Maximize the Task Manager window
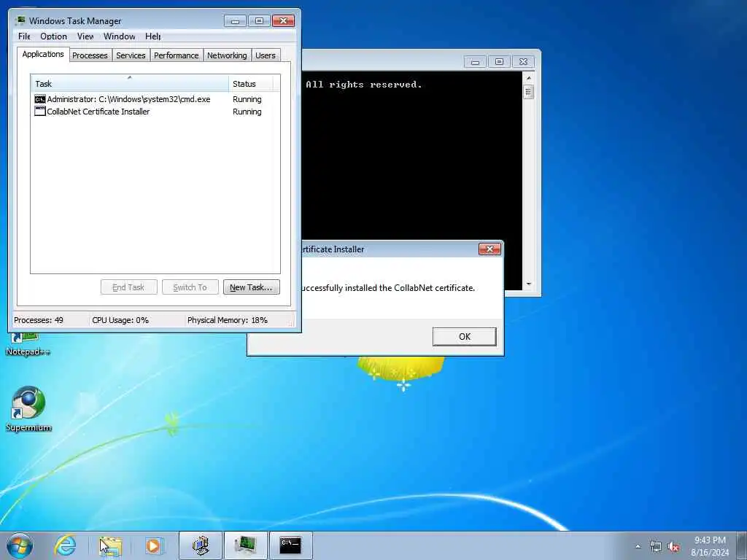Screen dimensions: 747x560 259,21
